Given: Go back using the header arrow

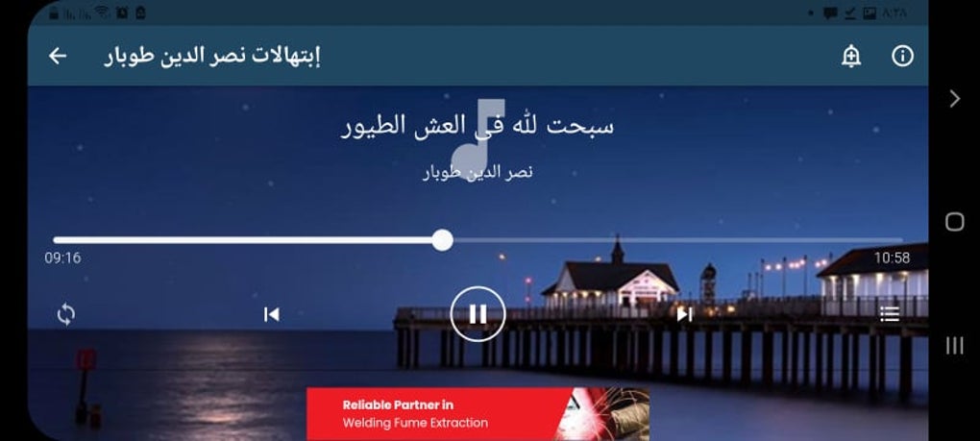Looking at the screenshot, I should point(58,57).
